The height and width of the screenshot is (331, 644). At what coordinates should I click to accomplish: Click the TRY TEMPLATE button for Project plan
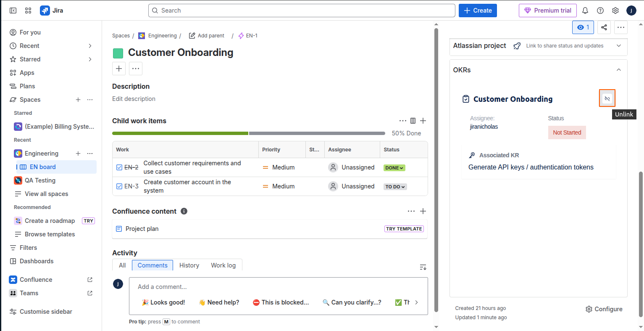coord(404,229)
